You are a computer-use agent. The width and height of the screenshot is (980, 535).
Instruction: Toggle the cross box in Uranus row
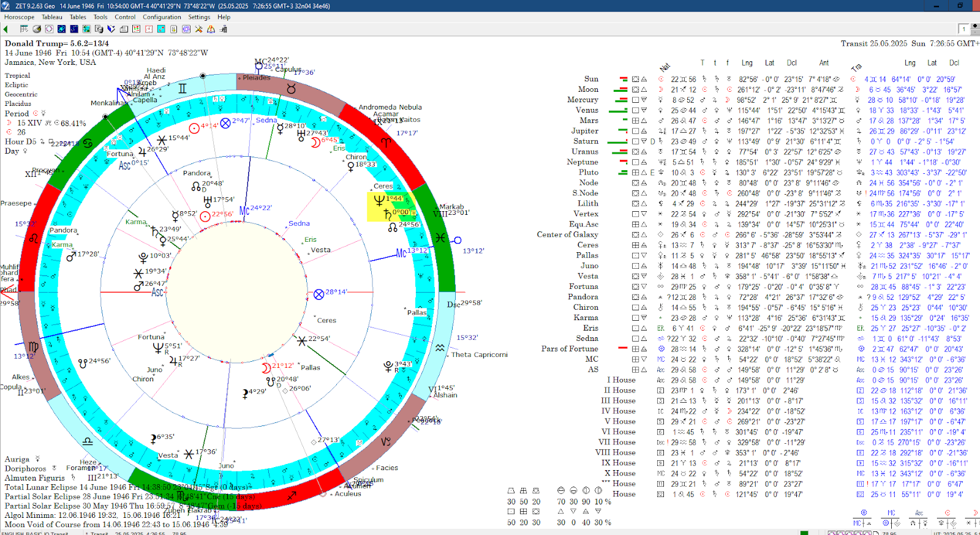[x=635, y=152]
